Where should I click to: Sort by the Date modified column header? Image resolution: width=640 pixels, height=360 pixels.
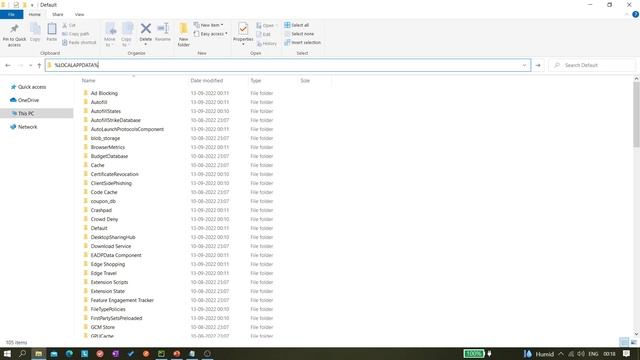207,80
